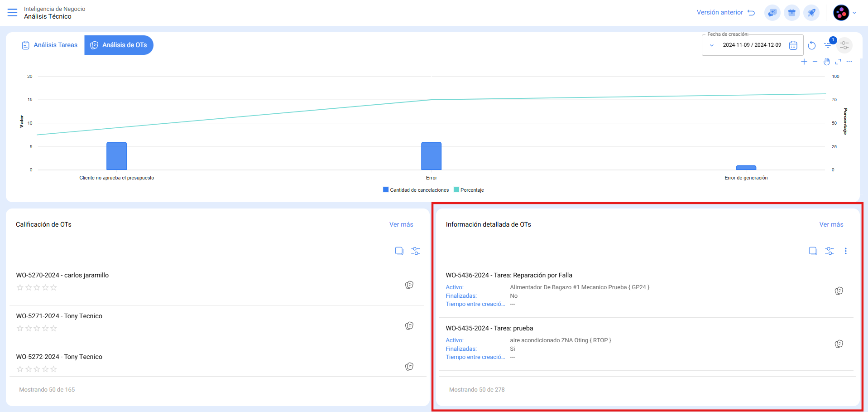This screenshot has height=412, width=868.
Task: Open the gift box icon in header
Action: 792,13
